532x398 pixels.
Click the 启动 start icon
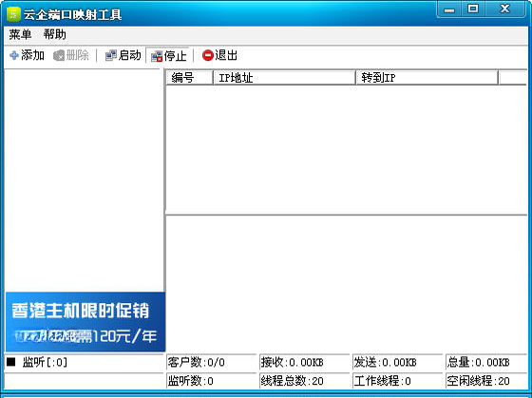[x=110, y=55]
